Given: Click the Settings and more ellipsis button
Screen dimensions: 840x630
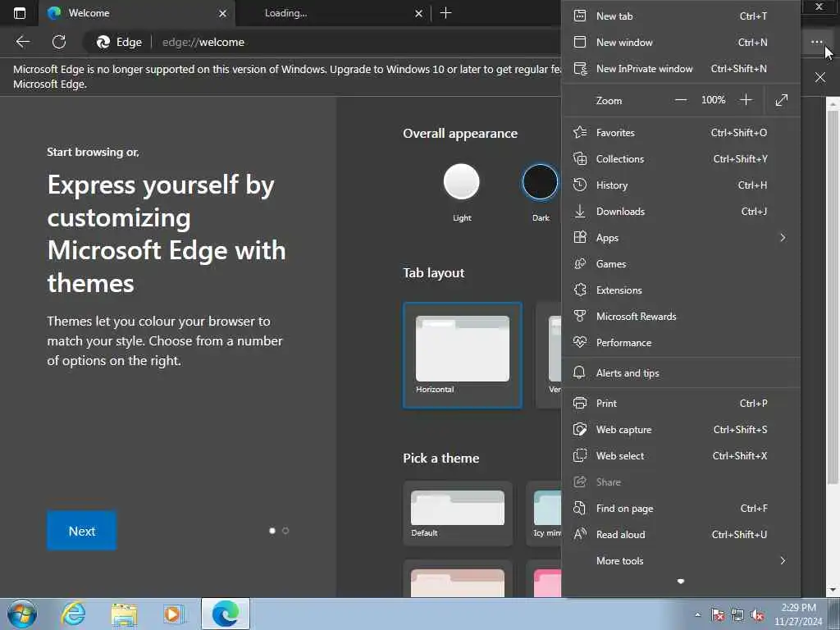Looking at the screenshot, I should click(x=816, y=42).
